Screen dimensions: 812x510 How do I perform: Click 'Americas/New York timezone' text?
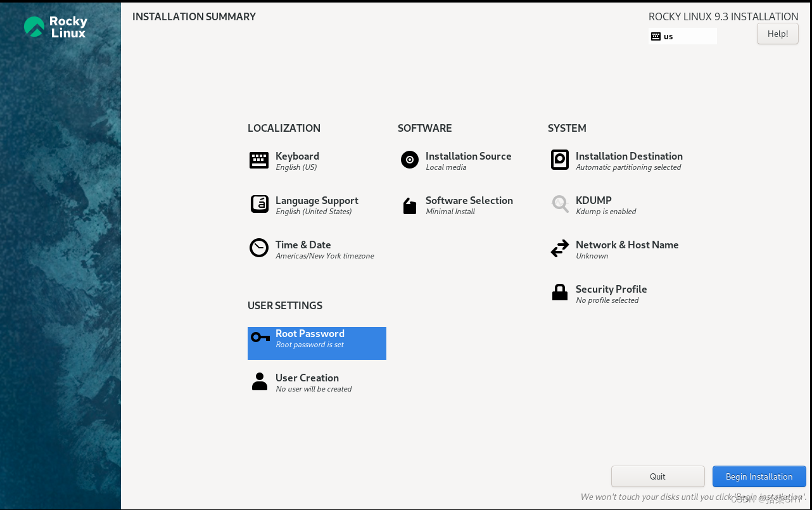pos(325,256)
